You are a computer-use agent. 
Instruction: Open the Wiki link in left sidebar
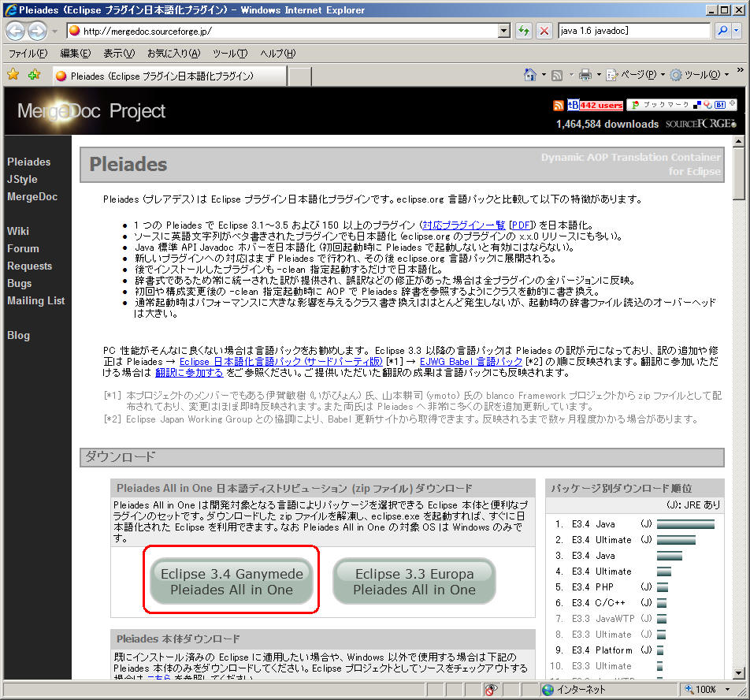(18, 231)
